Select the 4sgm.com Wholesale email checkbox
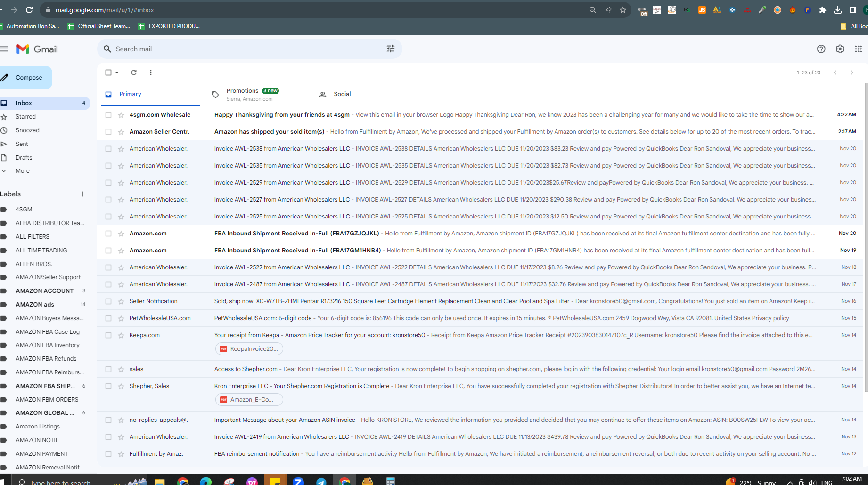Viewport: 868px width, 485px height. 108,115
